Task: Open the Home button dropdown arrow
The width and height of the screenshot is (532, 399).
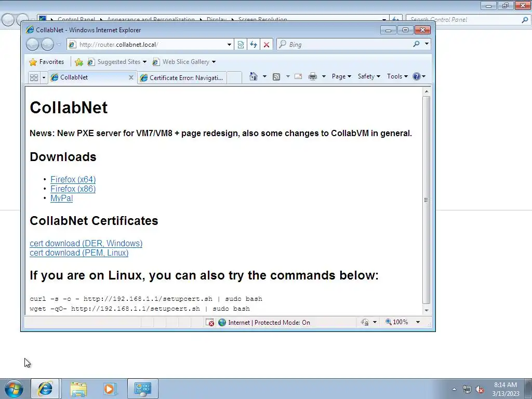Action: [x=264, y=76]
